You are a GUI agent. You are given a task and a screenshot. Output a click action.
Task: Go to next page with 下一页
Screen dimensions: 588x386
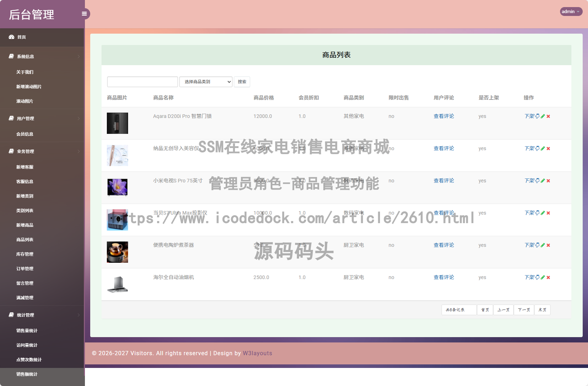coord(524,310)
